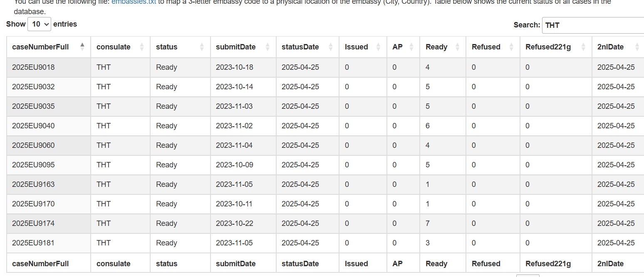
Task: Sort table by submitDate arrows
Action: [268, 47]
